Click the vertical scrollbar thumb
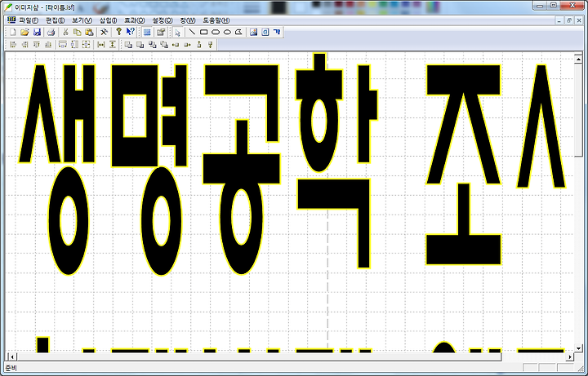 (579, 109)
